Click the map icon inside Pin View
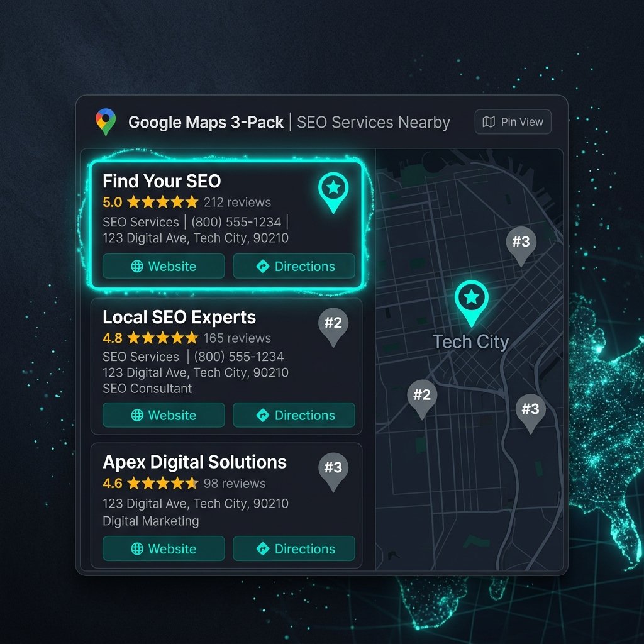Image resolution: width=644 pixels, height=644 pixels. point(488,122)
